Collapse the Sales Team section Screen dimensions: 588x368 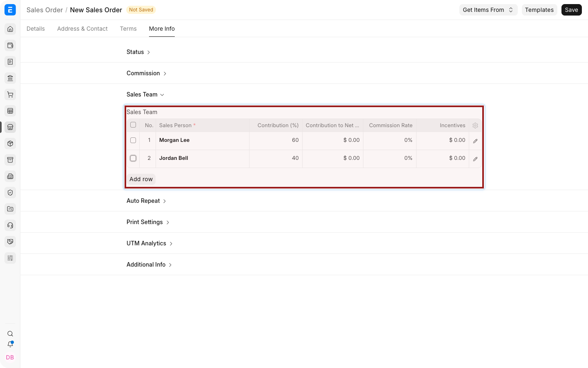point(145,94)
